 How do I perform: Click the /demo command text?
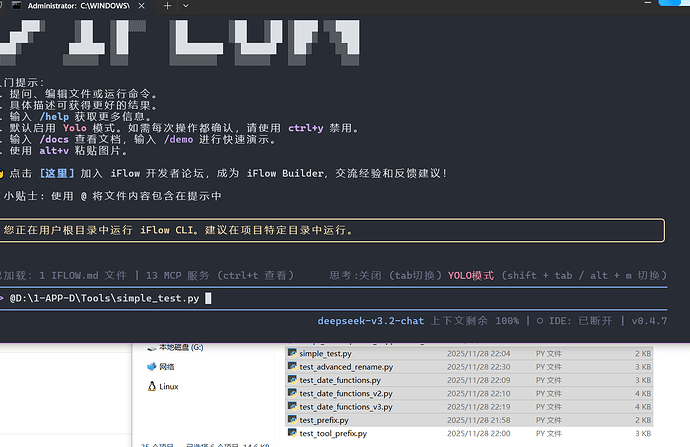click(x=178, y=139)
